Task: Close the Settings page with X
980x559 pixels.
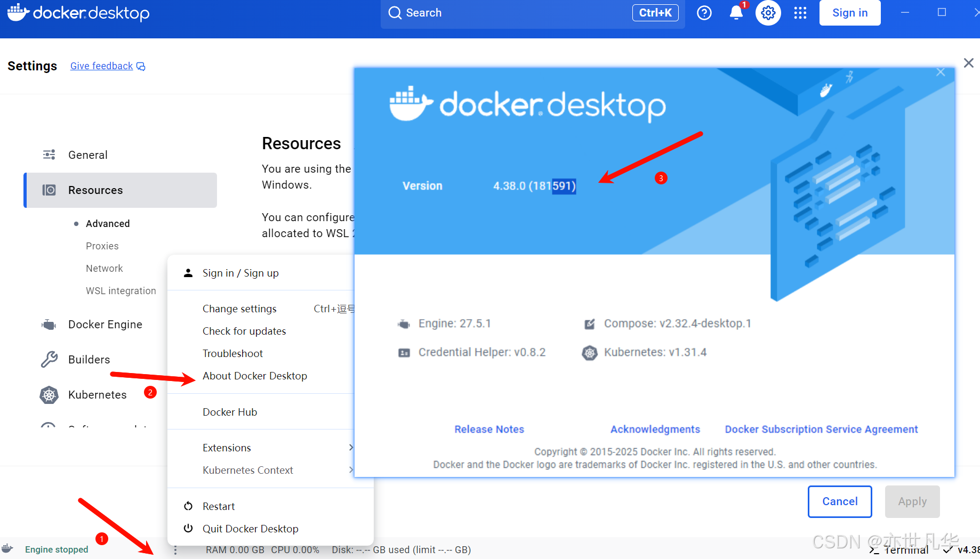Action: tap(969, 63)
